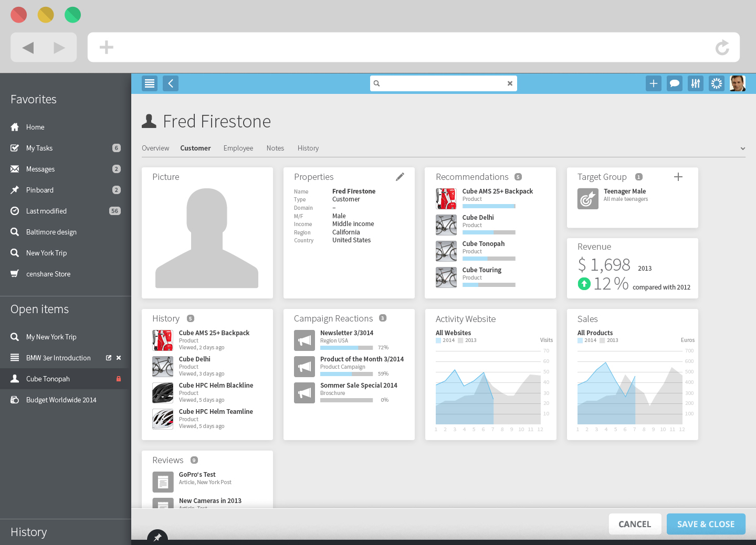Click the Newsletter 3/3014 megaphone icon

tap(304, 340)
